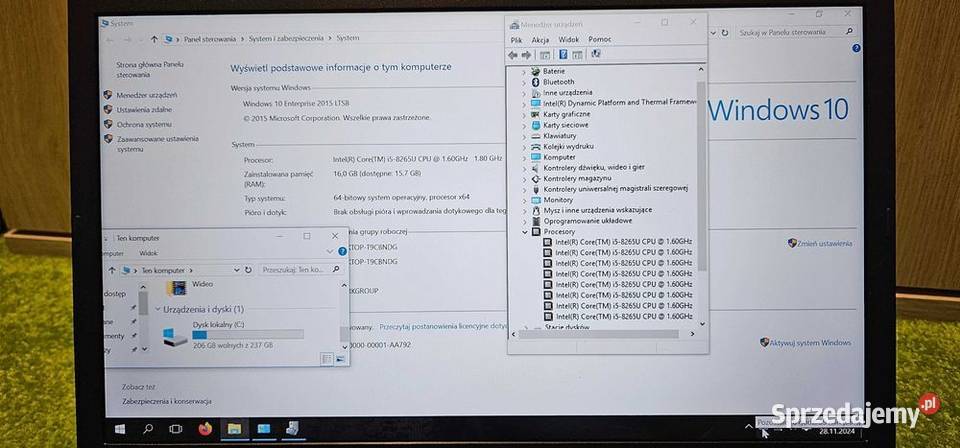The width and height of the screenshot is (960, 448).
Task: Click the blue help icon in System window
Action: tap(856, 48)
